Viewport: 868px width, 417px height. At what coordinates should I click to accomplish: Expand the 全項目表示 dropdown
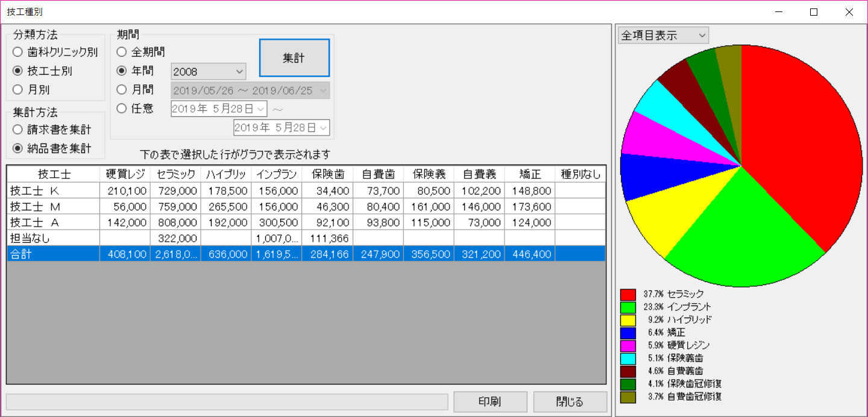pos(663,36)
